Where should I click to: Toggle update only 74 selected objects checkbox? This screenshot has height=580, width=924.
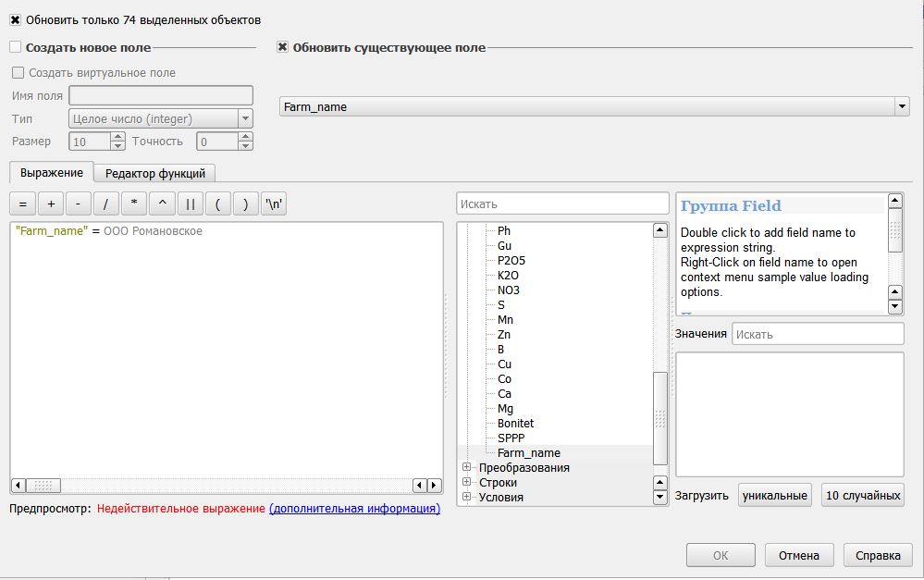point(16,19)
